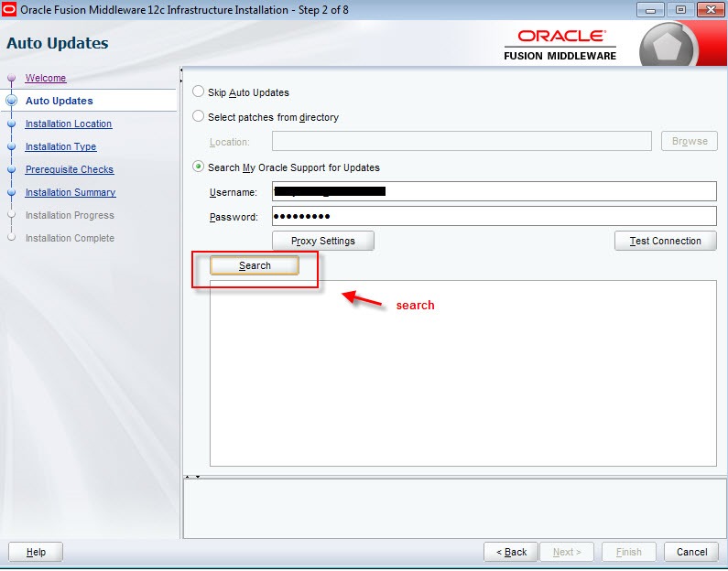Image resolution: width=728 pixels, height=571 pixels.
Task: Minimize the installer window
Action: [x=650, y=10]
